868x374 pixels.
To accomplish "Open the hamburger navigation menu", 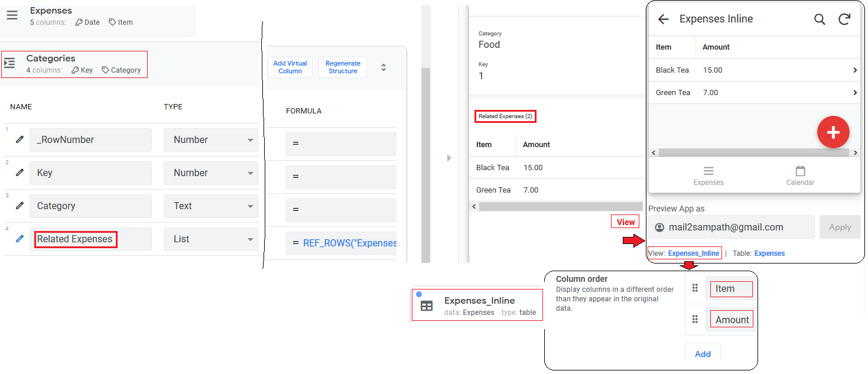I will [x=12, y=15].
